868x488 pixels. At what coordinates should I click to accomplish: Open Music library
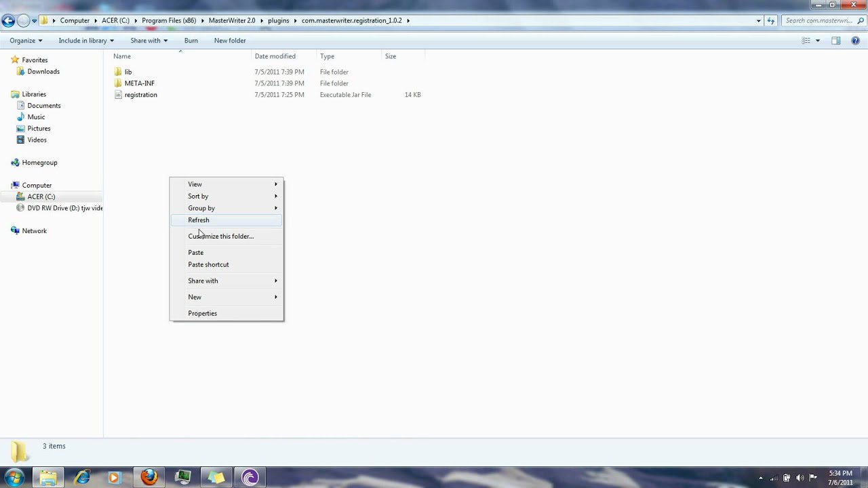[36, 117]
